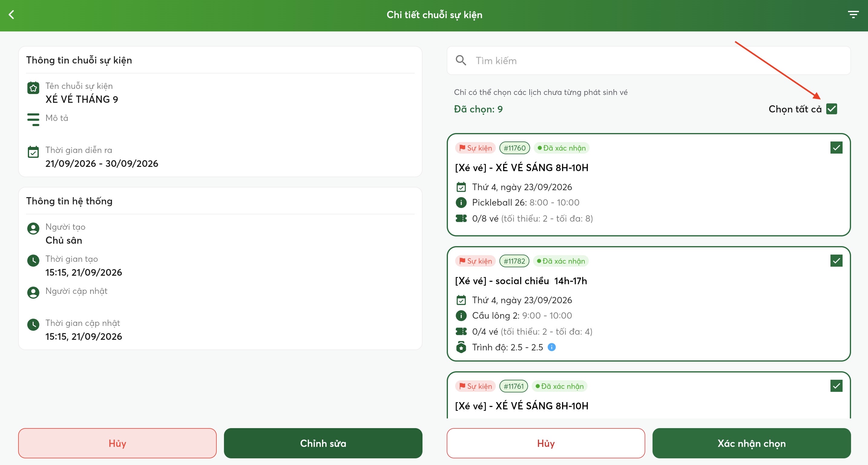
Task: Toggle the Chọn tất cả checkbox
Action: [832, 109]
